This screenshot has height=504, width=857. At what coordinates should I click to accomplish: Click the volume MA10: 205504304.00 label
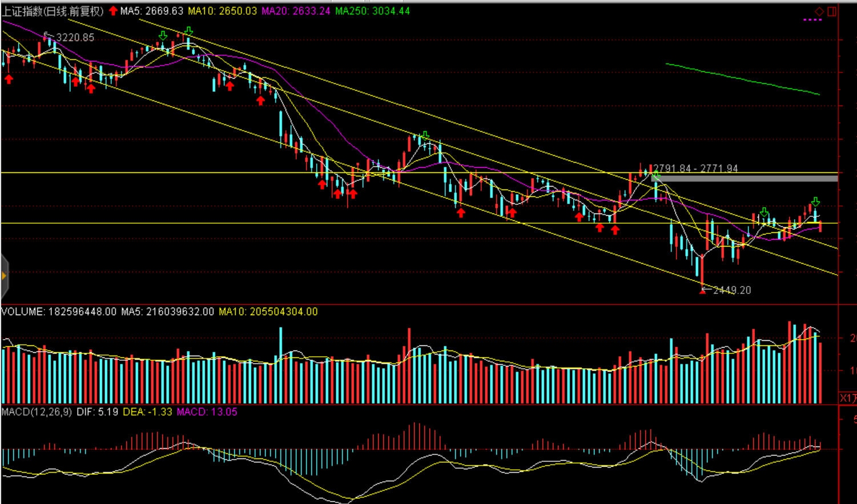(268, 312)
